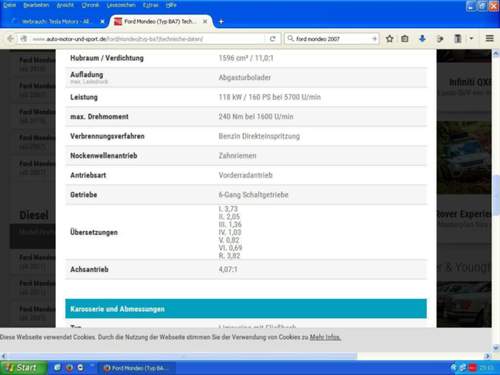This screenshot has height=375, width=500.
Task: Open the bookmarks list clipboard icon
Action: [x=405, y=39]
